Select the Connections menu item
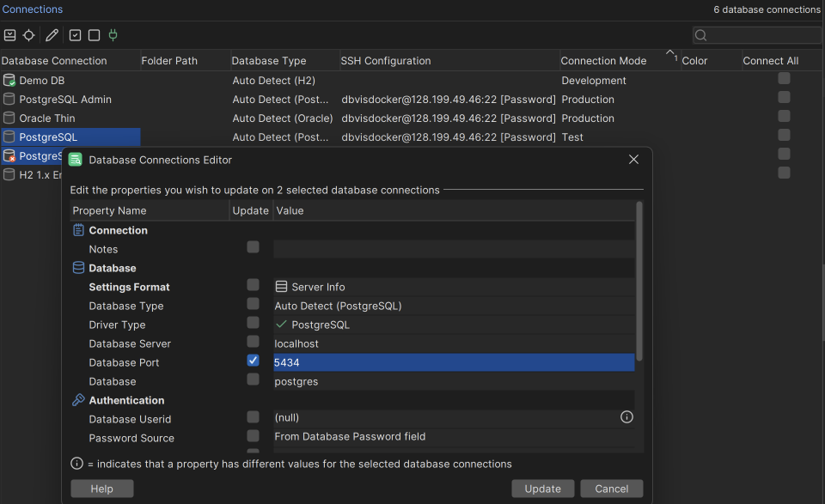Viewport: 825px width, 504px height. [33, 9]
